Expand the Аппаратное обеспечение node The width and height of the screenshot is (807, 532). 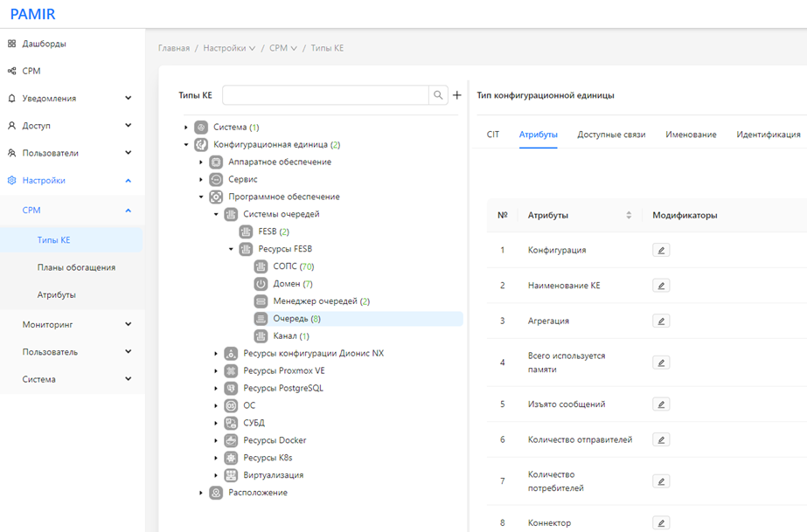point(201,162)
